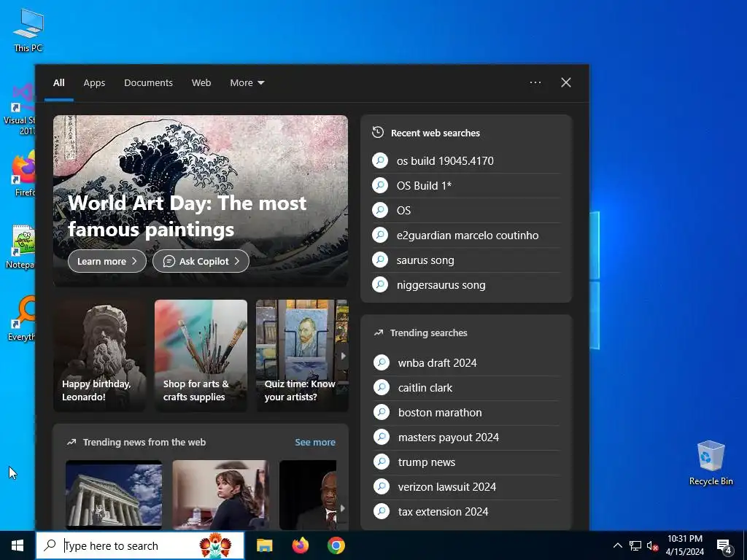The image size is (747, 560).
Task: Select trending search 'trump news'
Action: [467, 462]
